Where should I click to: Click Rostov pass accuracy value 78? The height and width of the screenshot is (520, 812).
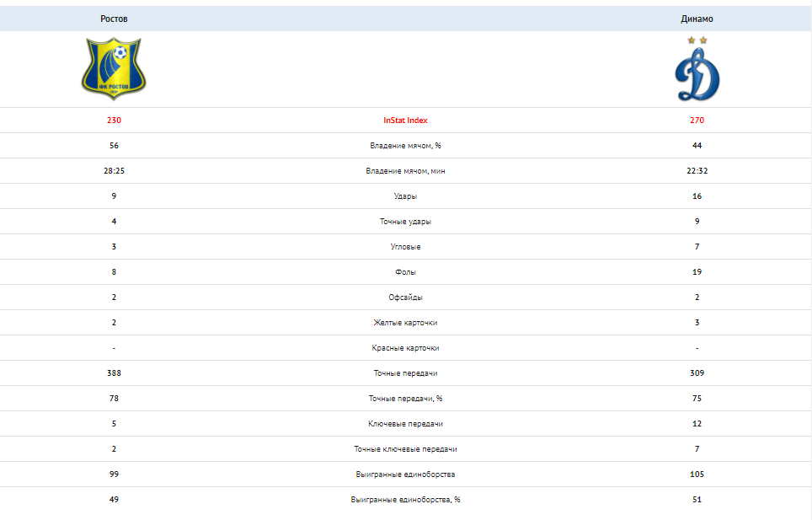click(114, 399)
